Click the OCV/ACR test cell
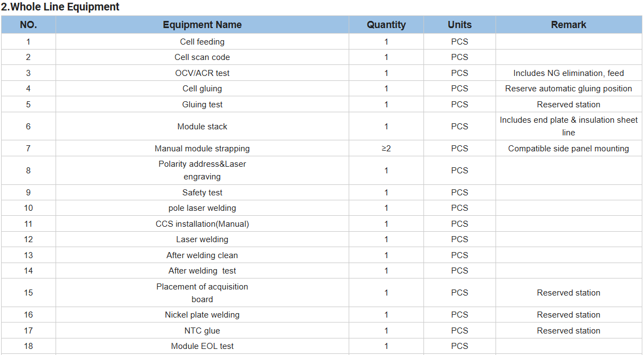This screenshot has width=644, height=355. [202, 73]
